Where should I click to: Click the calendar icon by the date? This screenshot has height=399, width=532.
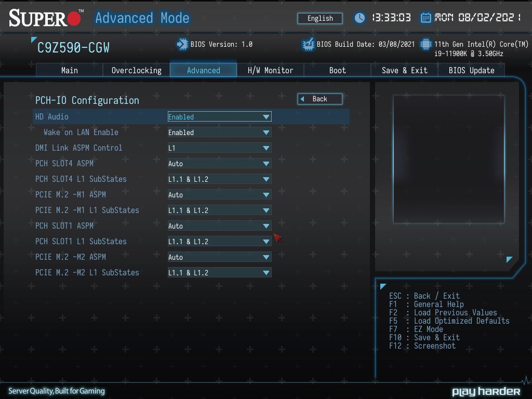pyautogui.click(x=426, y=18)
